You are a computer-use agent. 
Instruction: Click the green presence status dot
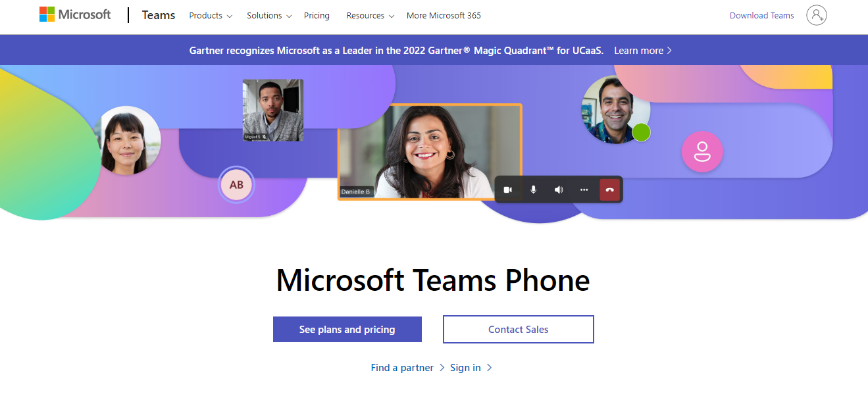[x=641, y=132]
